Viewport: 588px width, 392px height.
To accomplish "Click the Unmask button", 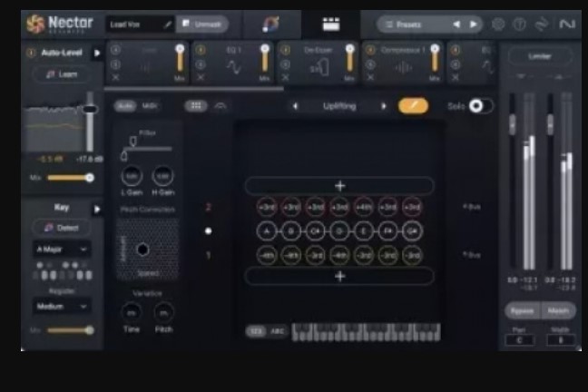I will pyautogui.click(x=202, y=24).
